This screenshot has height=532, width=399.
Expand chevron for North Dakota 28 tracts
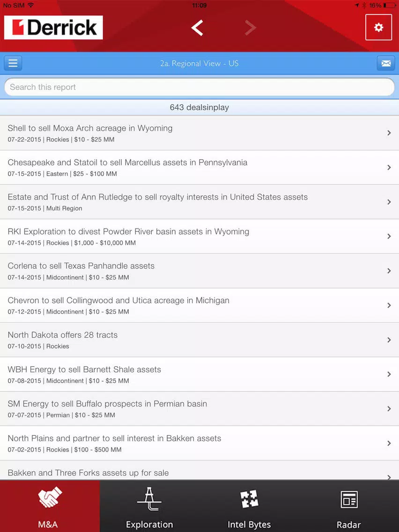click(x=389, y=340)
